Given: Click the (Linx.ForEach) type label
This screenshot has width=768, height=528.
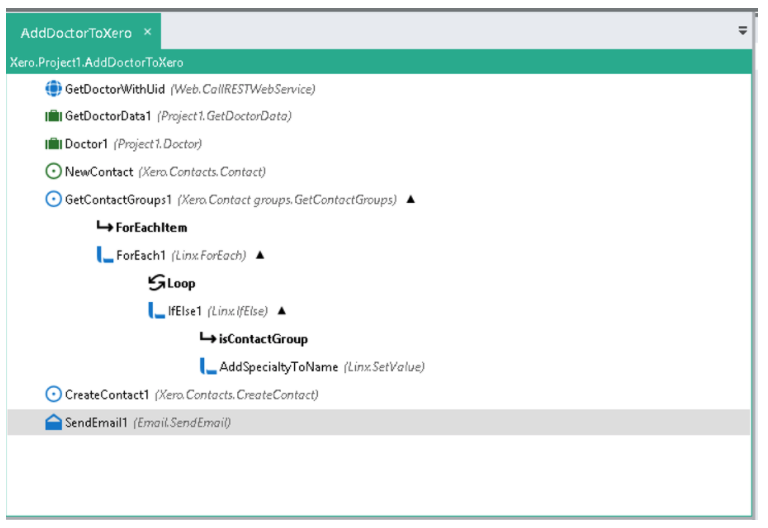Looking at the screenshot, I should (209, 256).
